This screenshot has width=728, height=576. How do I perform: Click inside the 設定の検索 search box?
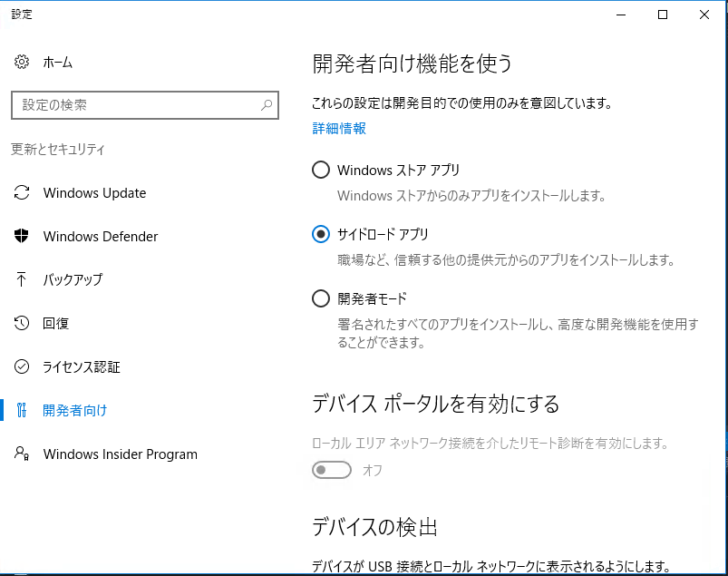(127, 105)
